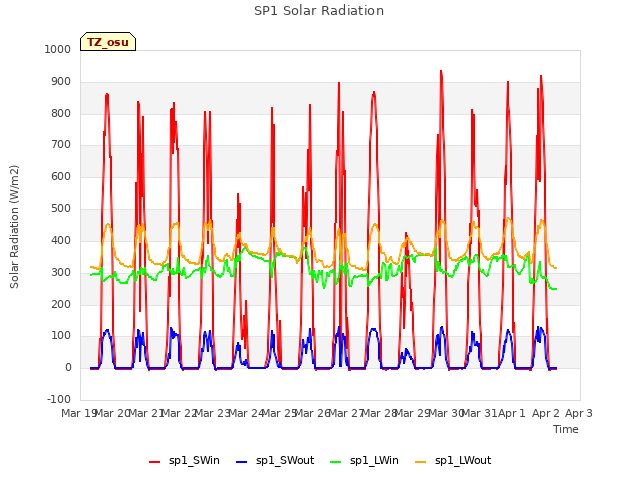This screenshot has width=640, height=480.
Task: Click the 1000 y-axis label
Action: 58,49
